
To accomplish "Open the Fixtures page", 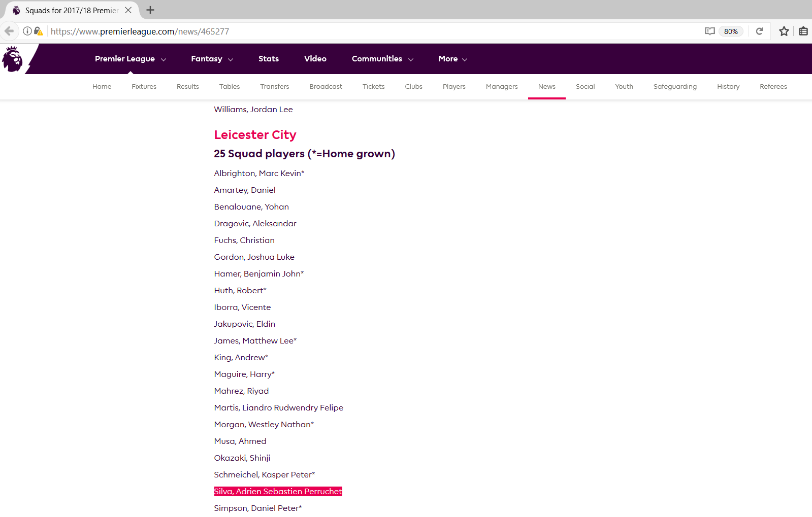I will click(x=144, y=87).
